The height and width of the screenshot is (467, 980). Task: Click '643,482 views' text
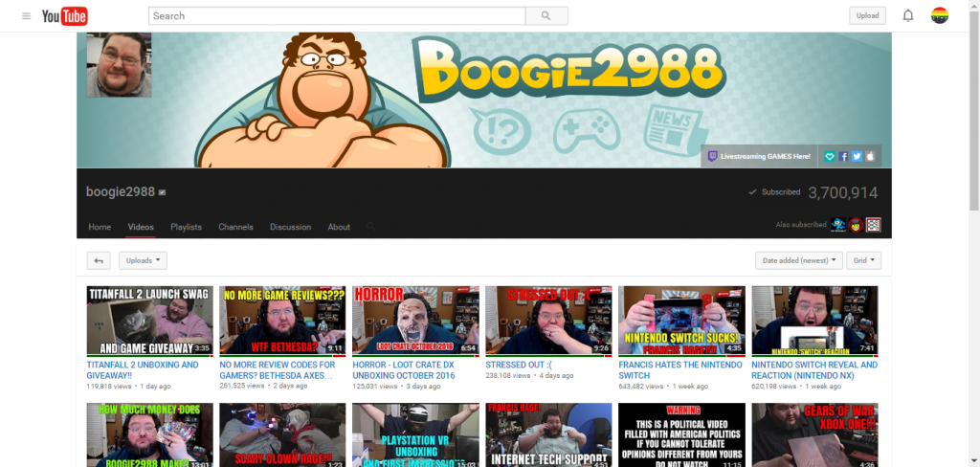click(640, 387)
